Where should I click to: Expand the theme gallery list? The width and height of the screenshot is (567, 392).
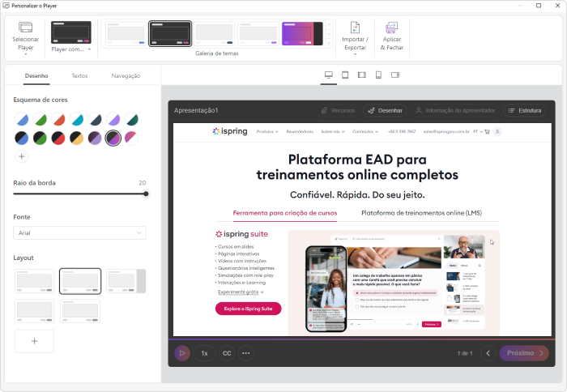329,43
